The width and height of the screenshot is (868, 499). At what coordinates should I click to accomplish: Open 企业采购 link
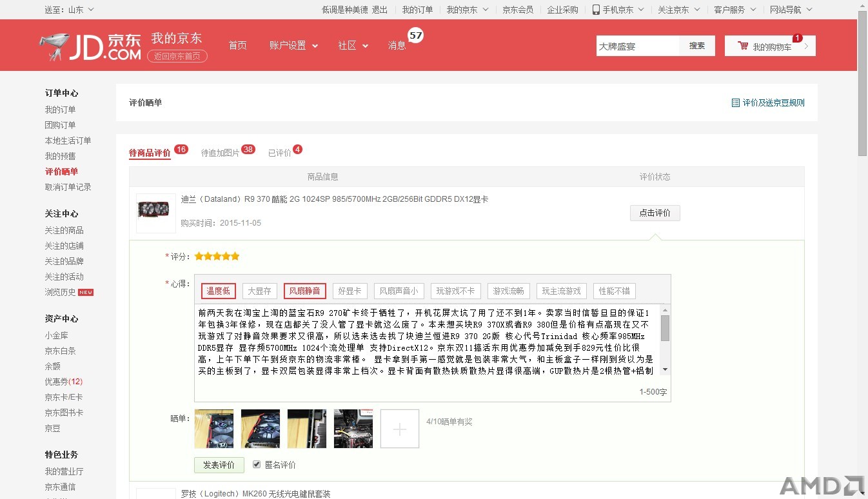(563, 10)
